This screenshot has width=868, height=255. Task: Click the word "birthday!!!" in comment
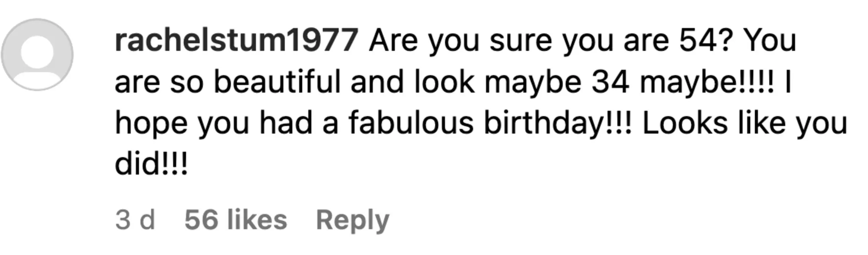558,124
